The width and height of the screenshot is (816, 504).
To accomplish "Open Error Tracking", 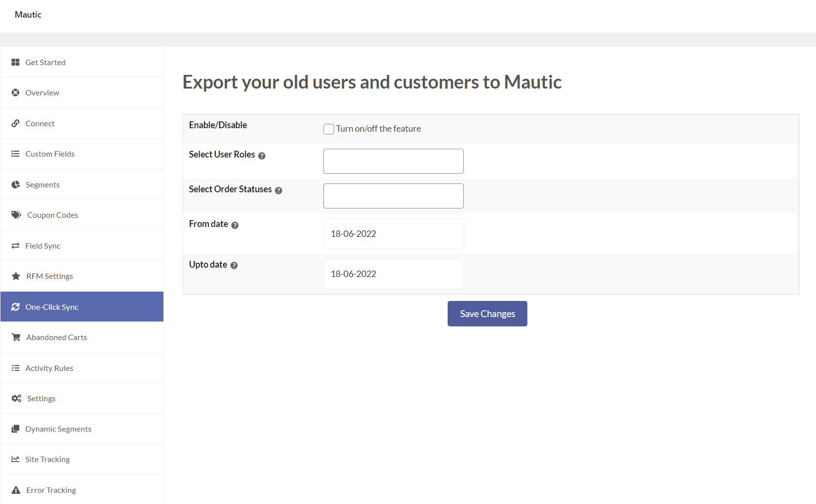I will (82, 489).
